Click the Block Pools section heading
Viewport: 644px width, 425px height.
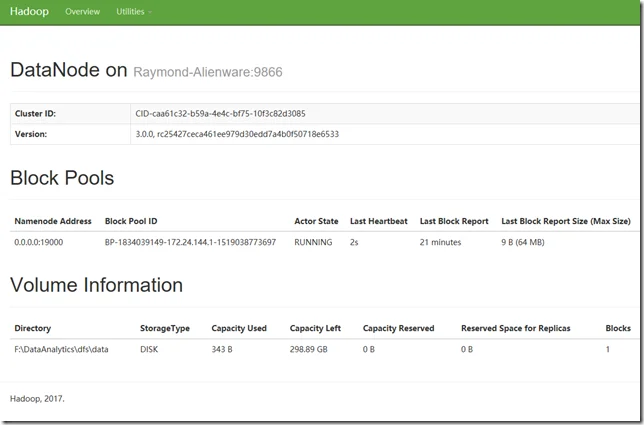(x=62, y=179)
